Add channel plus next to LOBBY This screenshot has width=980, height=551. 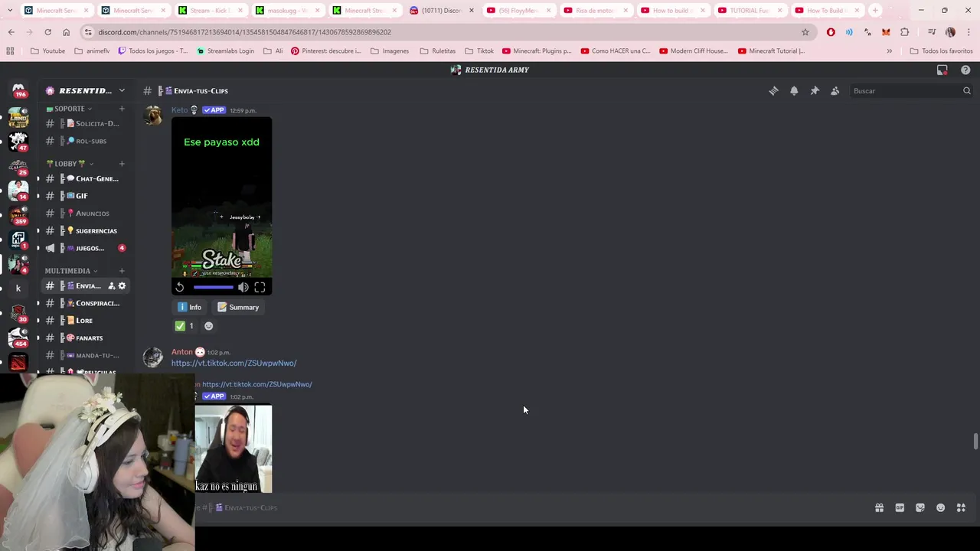(122, 164)
